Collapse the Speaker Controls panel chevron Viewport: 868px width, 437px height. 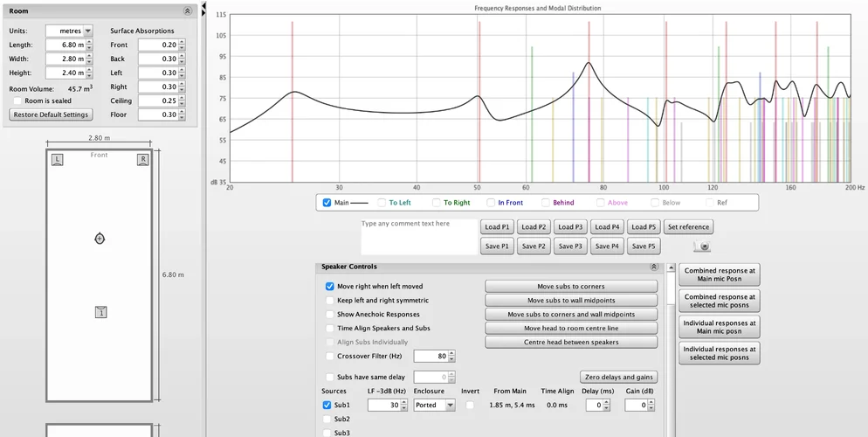pyautogui.click(x=654, y=267)
